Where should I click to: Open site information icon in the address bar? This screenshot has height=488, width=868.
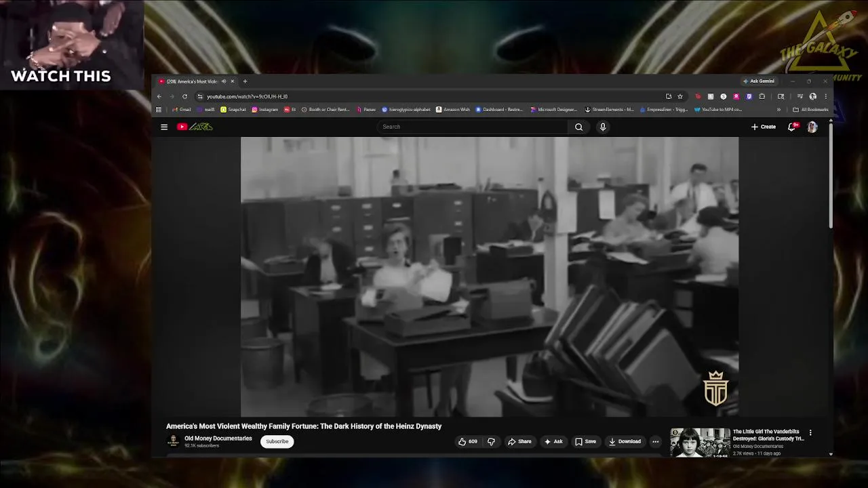[x=199, y=96]
